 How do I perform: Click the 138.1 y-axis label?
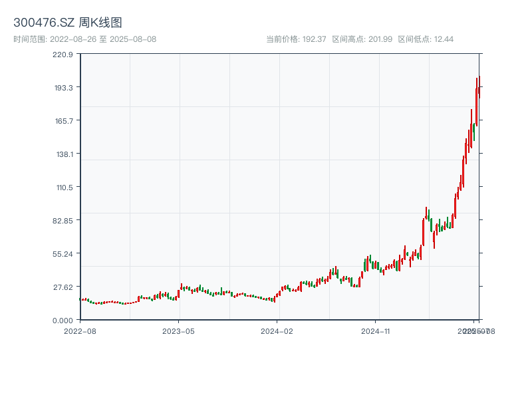point(65,154)
